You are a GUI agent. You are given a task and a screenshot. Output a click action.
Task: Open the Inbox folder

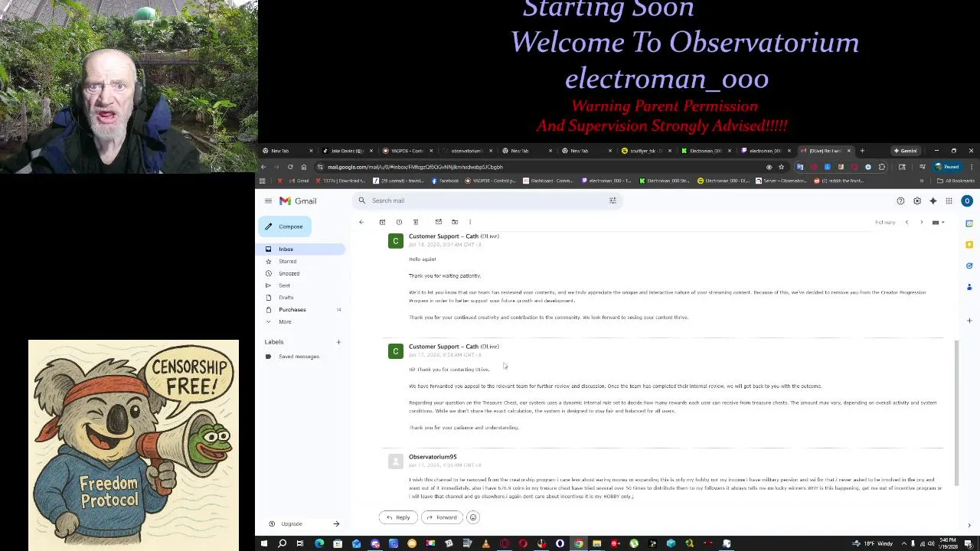pos(299,249)
